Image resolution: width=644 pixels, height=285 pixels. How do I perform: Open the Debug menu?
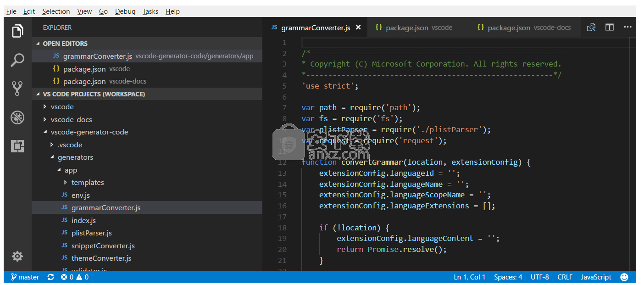[125, 11]
